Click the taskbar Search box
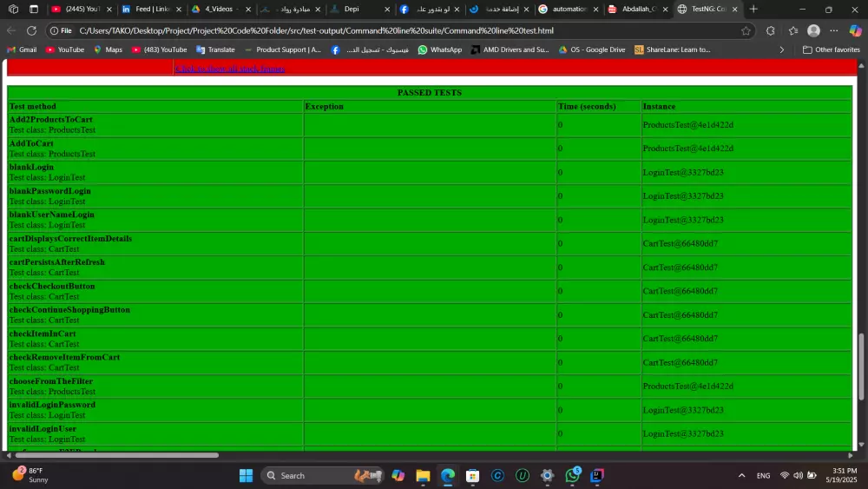The image size is (868, 489). coord(321,475)
